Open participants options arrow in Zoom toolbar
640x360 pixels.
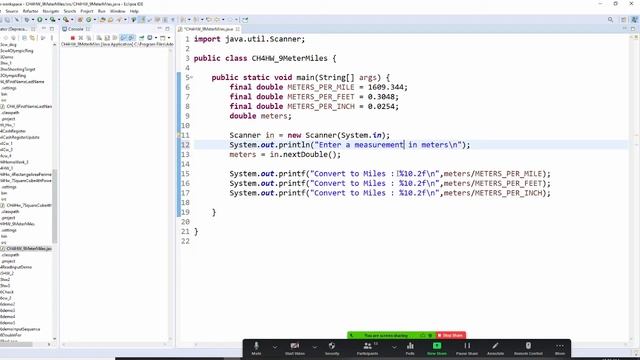[394, 347]
